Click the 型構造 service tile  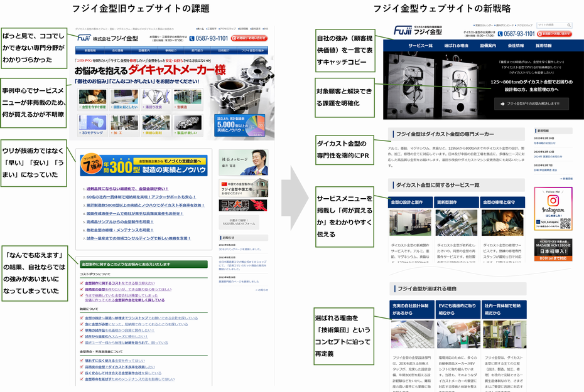click(187, 97)
